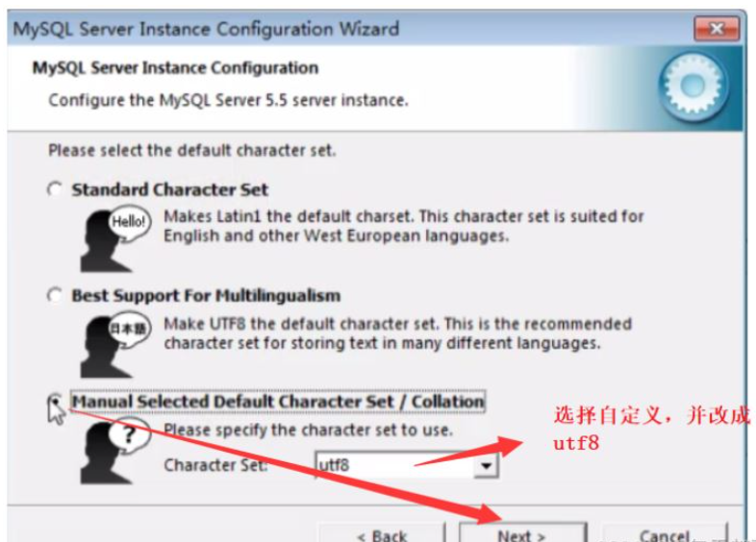Viewport: 756px width, 542px height.
Task: Click the Latin1 description text
Action: coord(404,226)
